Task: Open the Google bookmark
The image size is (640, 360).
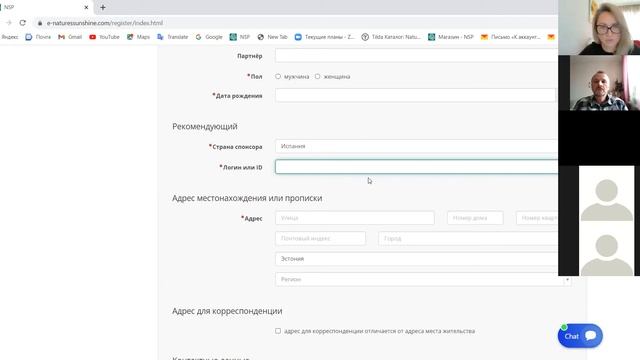Action: (x=209, y=37)
